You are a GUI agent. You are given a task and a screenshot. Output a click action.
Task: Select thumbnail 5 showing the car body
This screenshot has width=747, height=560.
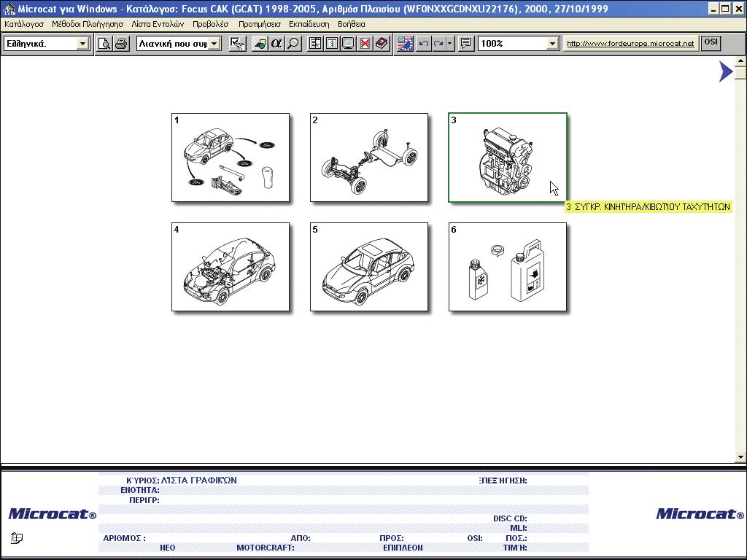point(369,267)
